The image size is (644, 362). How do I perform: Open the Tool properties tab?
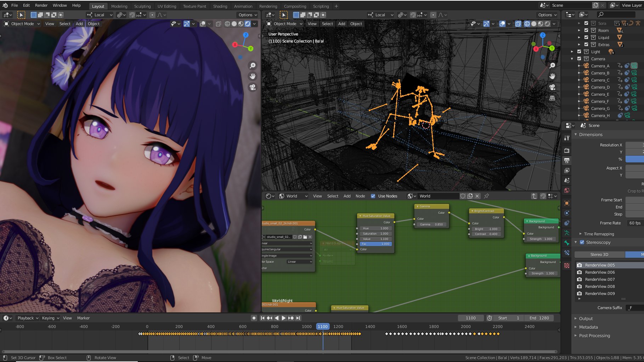tap(567, 138)
